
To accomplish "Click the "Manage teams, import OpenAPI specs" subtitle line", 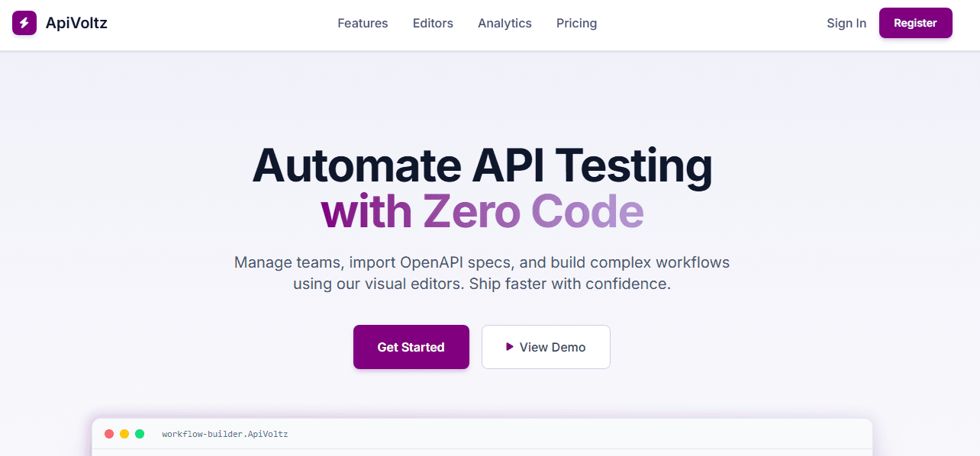I will point(482,262).
